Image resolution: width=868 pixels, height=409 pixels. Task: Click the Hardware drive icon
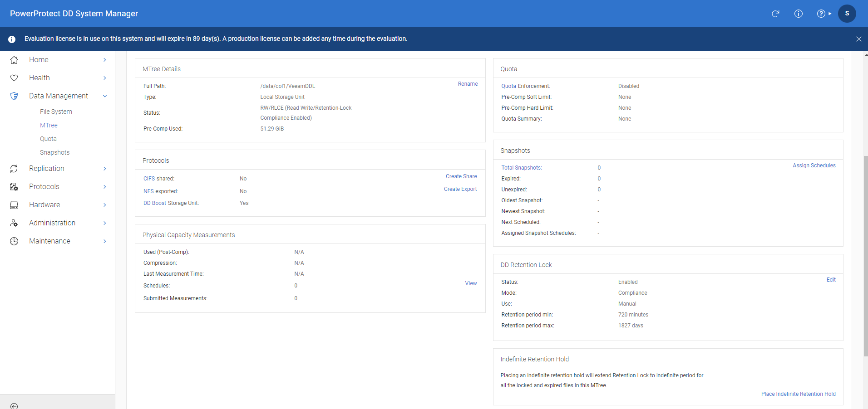coord(14,205)
